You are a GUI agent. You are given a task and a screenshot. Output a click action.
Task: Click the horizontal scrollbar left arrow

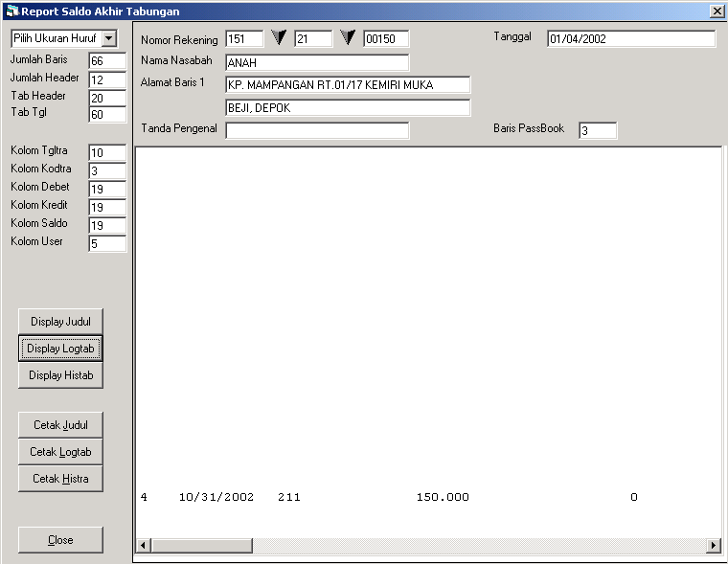[143, 546]
